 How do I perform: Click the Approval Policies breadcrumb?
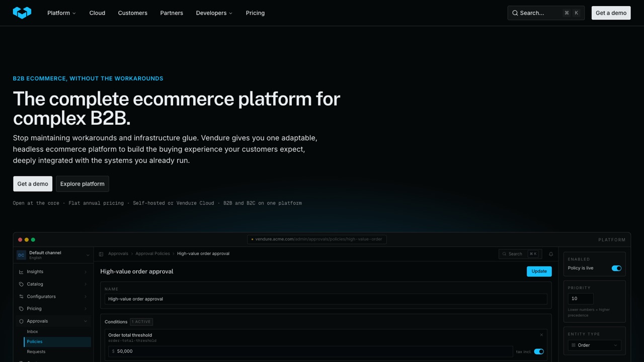click(152, 254)
